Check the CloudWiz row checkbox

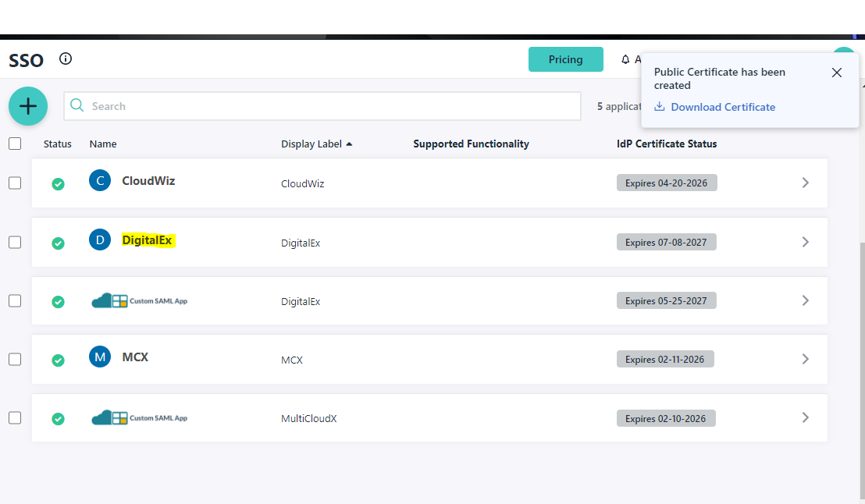click(x=15, y=183)
